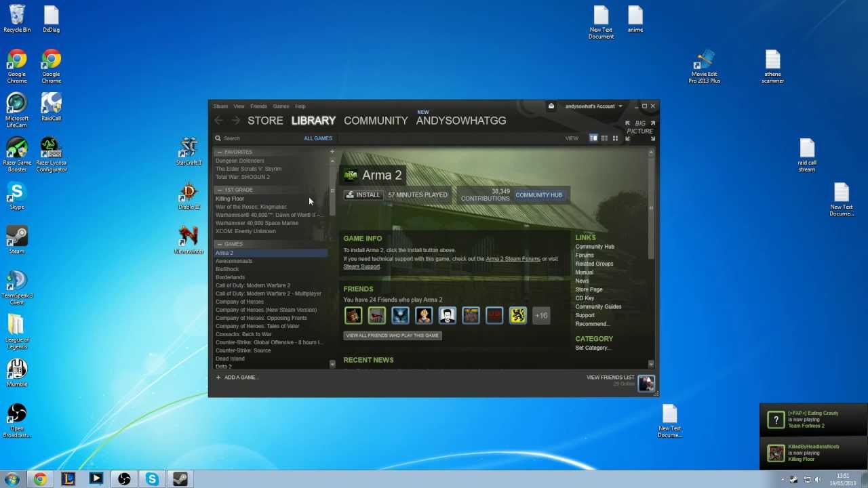Click Add a Game
868x488 pixels.
click(237, 378)
